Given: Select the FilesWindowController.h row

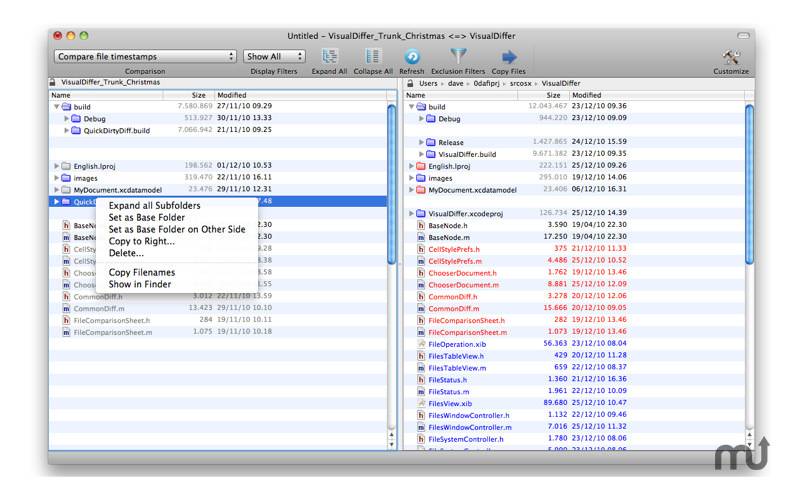Looking at the screenshot, I should pos(574,415).
